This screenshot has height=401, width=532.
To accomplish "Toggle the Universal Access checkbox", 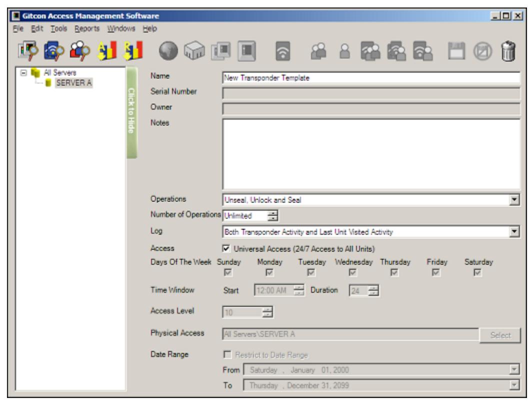I will pyautogui.click(x=226, y=248).
